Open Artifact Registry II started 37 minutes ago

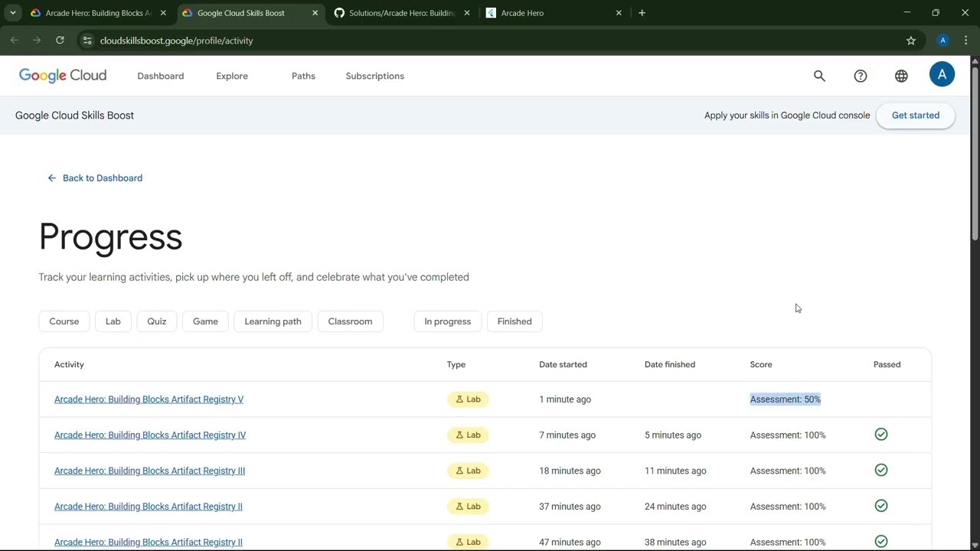coord(149,507)
